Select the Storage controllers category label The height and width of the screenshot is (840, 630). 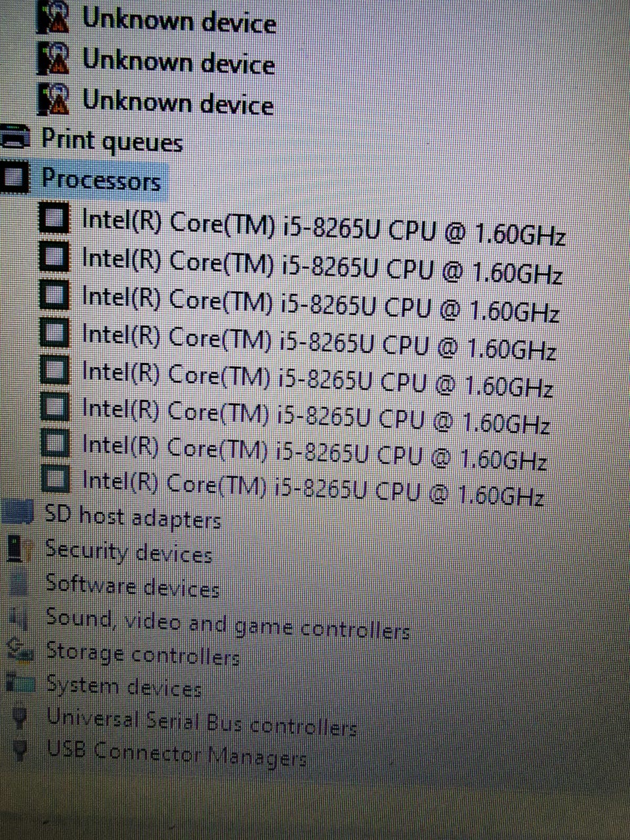pyautogui.click(x=142, y=653)
